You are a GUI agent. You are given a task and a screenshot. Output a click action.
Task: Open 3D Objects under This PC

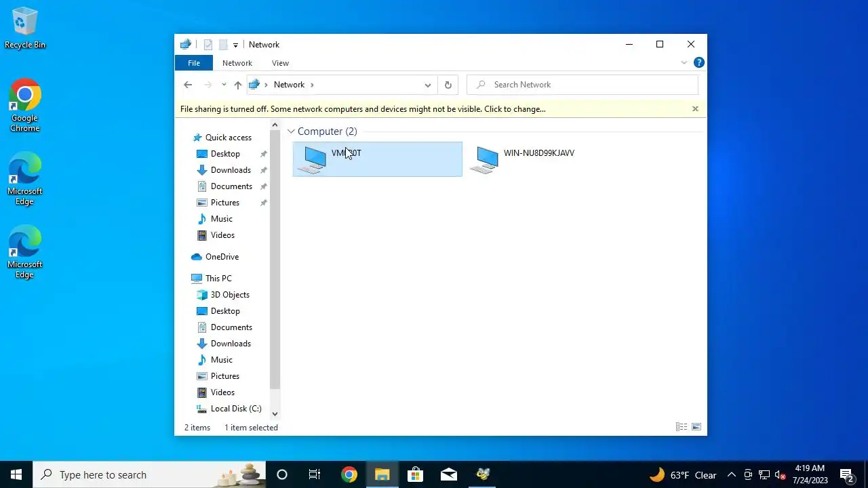point(230,295)
